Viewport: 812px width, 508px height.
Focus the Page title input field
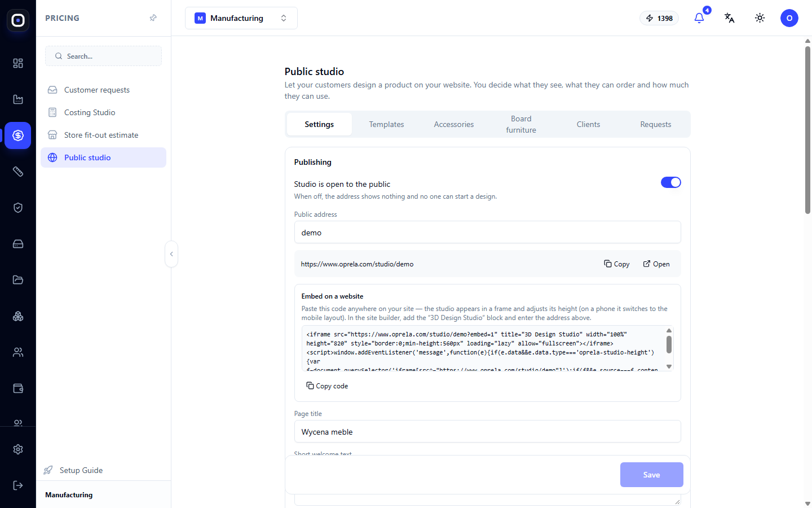[488, 432]
